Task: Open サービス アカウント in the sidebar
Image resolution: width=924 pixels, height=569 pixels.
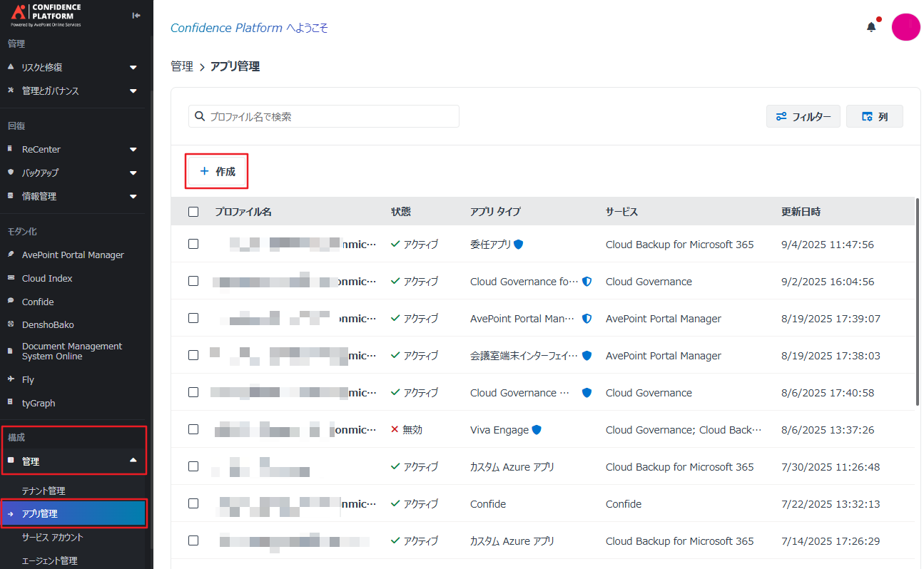Action: pos(53,537)
